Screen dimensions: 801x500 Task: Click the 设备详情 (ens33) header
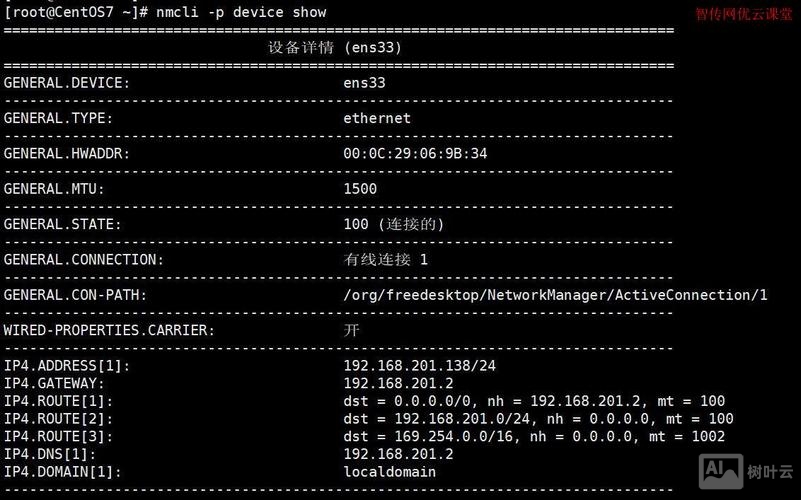[335, 47]
